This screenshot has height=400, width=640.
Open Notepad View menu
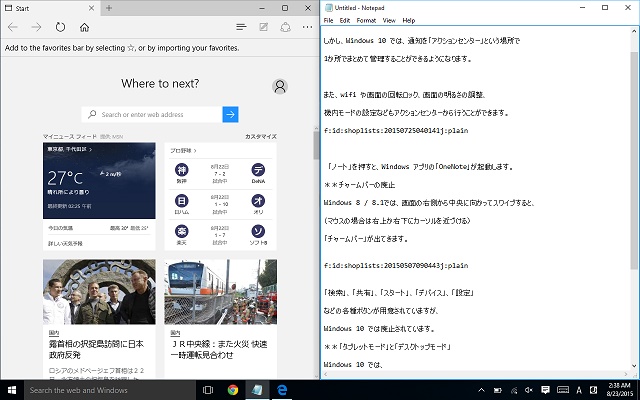(389, 20)
